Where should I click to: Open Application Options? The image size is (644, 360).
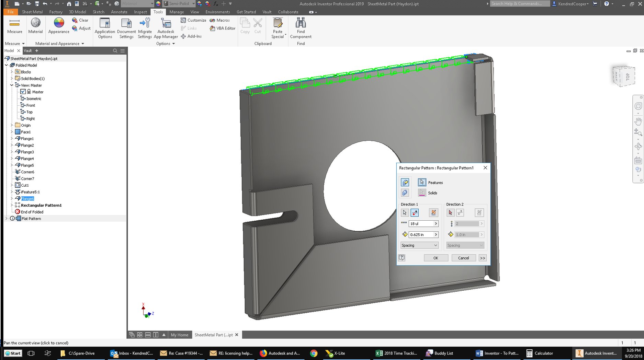(105, 28)
